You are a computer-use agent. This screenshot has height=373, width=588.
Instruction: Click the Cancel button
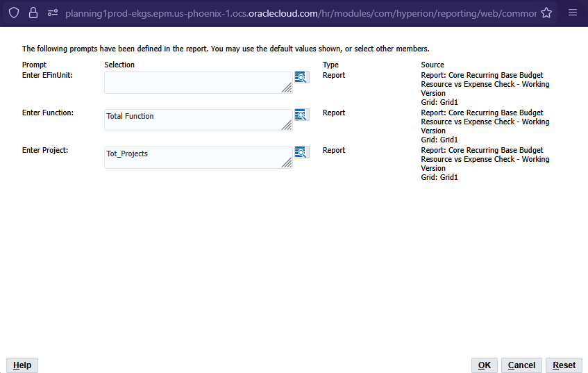tap(521, 365)
